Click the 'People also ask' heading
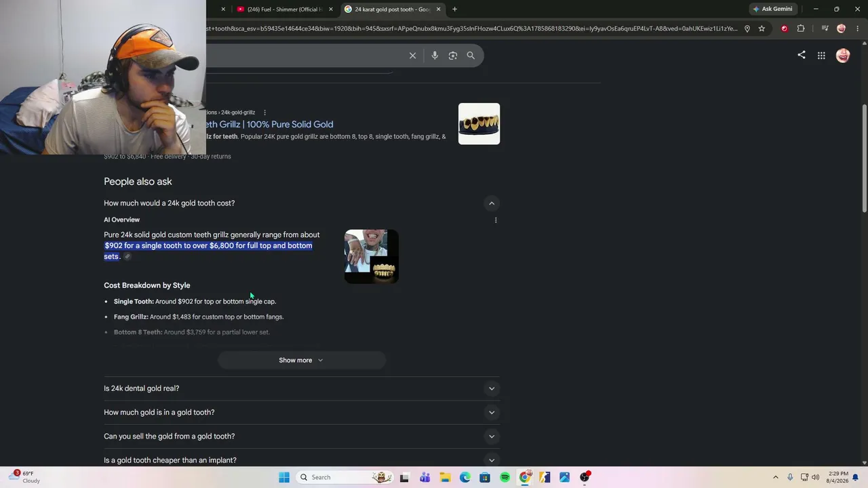Viewport: 868px width, 488px height. click(x=138, y=182)
